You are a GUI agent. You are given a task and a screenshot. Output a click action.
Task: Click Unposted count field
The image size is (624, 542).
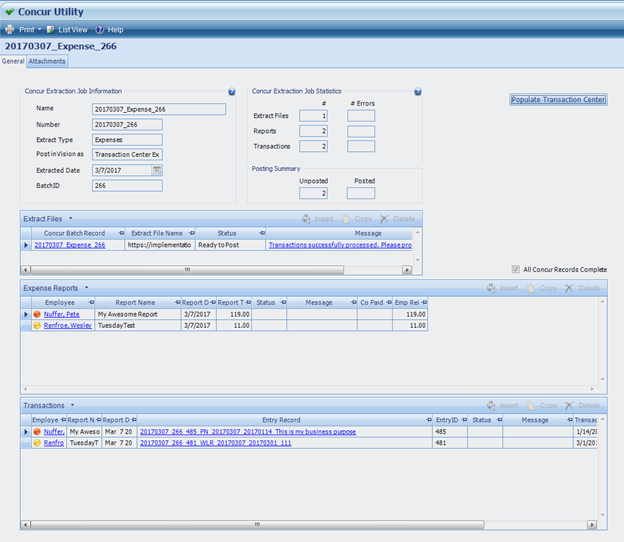(x=314, y=193)
